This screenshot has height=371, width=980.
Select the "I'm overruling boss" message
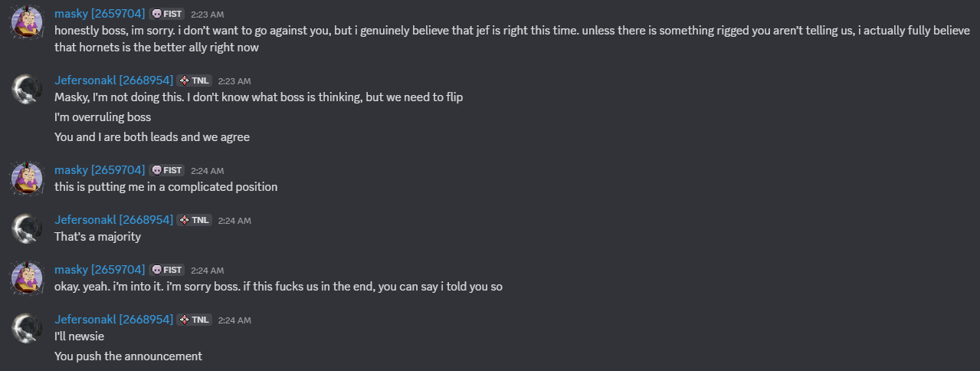coord(103,117)
